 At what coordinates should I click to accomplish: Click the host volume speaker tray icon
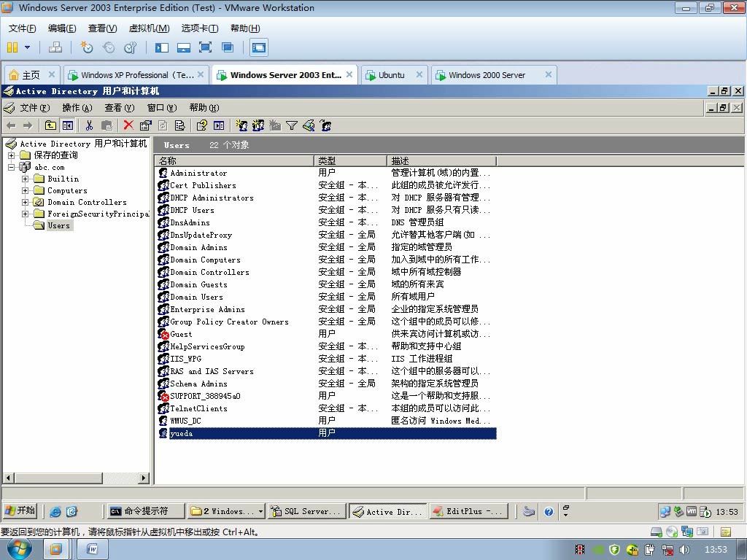(x=684, y=550)
